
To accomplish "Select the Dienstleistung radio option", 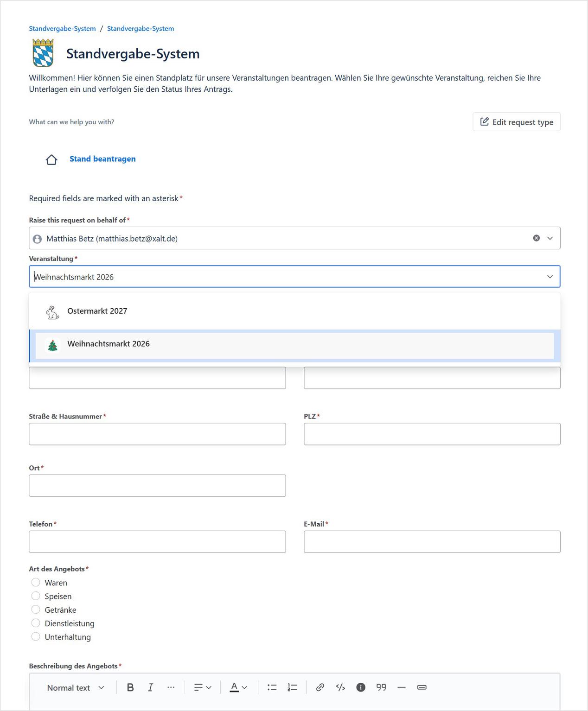I will tap(36, 623).
